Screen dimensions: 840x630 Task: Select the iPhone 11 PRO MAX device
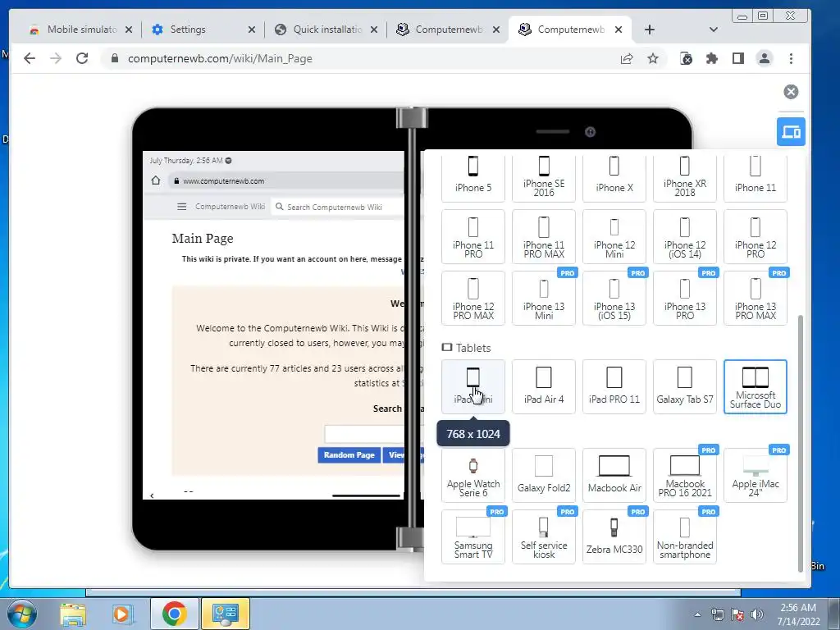(544, 237)
